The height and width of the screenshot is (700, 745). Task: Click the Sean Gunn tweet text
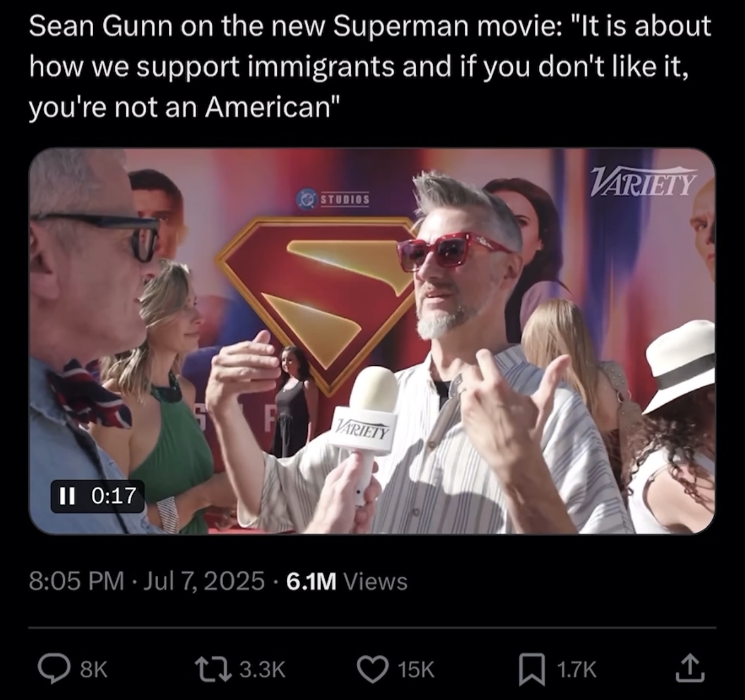click(x=370, y=66)
